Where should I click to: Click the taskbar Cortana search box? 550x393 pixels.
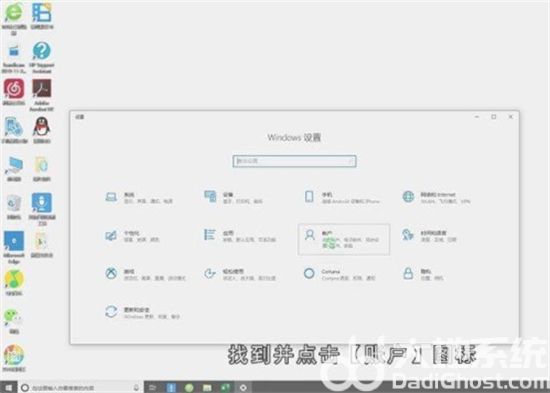tap(80, 387)
